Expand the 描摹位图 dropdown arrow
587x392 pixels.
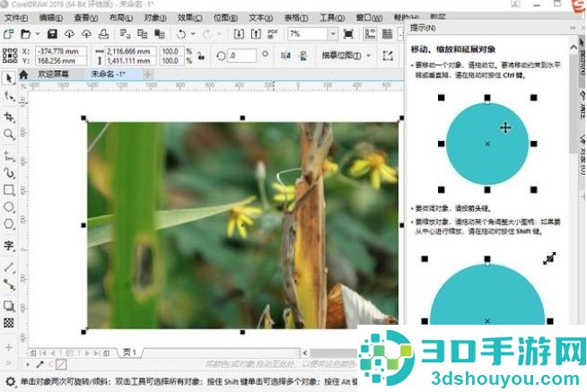(x=369, y=56)
